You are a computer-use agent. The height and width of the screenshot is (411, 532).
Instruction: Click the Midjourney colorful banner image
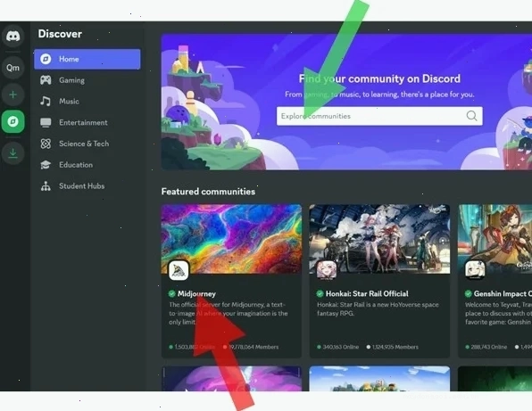click(231, 239)
